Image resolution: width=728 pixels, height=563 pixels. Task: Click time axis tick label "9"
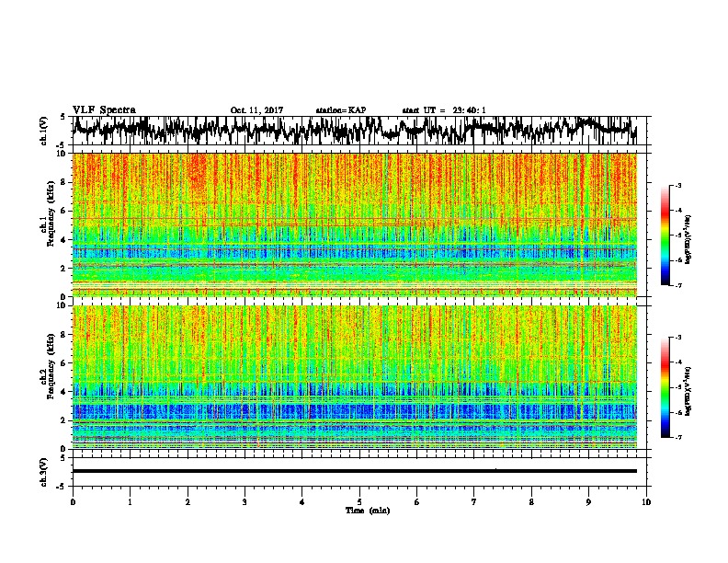[588, 502]
